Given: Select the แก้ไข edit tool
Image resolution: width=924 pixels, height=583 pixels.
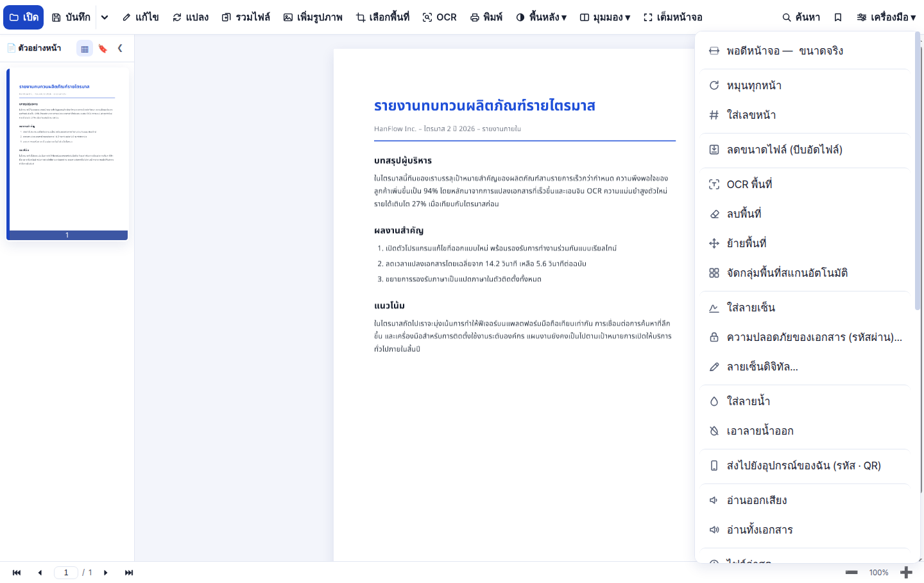Looking at the screenshot, I should coord(141,17).
